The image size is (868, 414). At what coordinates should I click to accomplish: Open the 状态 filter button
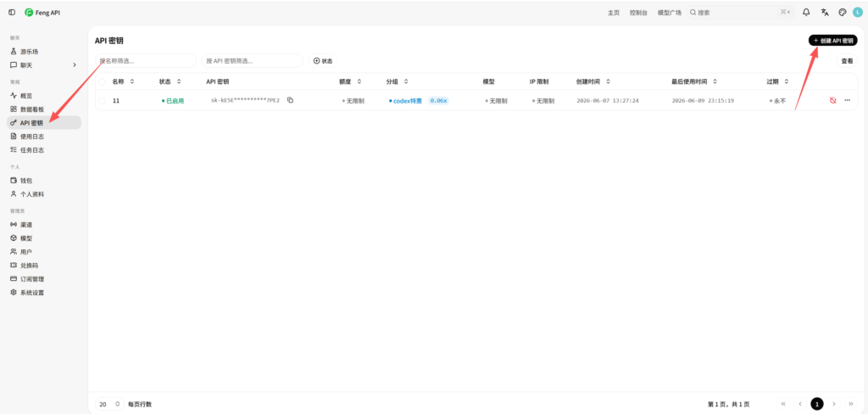tap(323, 61)
